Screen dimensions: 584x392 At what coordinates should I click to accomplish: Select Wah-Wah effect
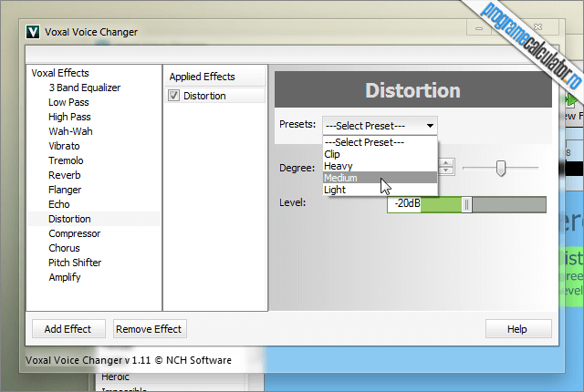[x=70, y=131]
